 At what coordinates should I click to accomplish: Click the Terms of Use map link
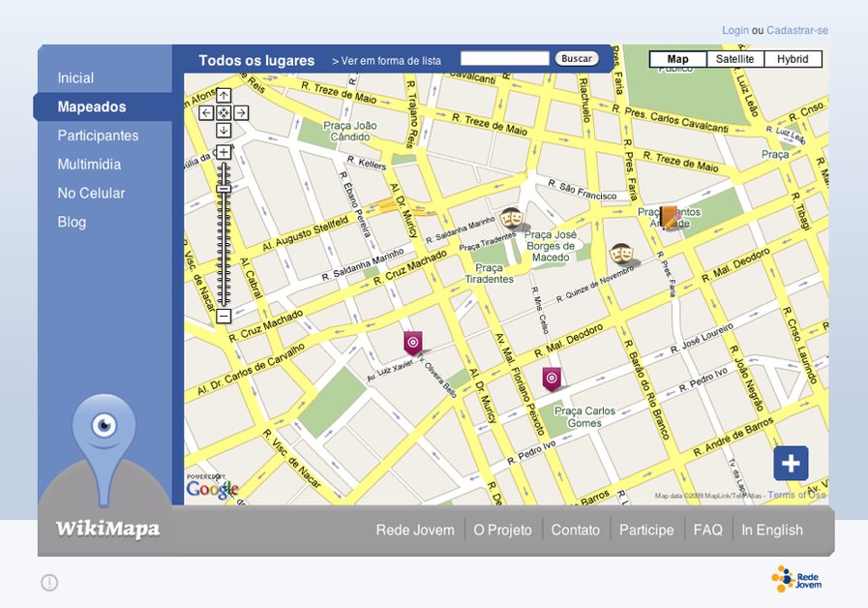(x=796, y=495)
